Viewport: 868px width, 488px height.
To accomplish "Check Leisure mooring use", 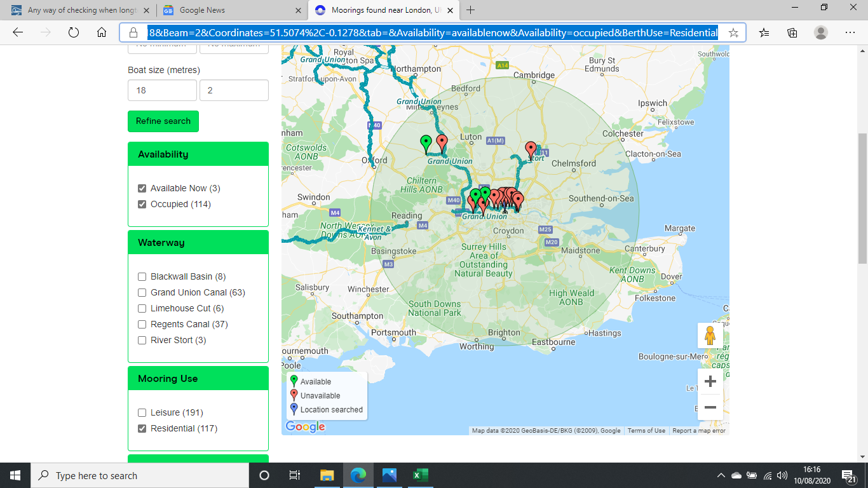I will [142, 413].
